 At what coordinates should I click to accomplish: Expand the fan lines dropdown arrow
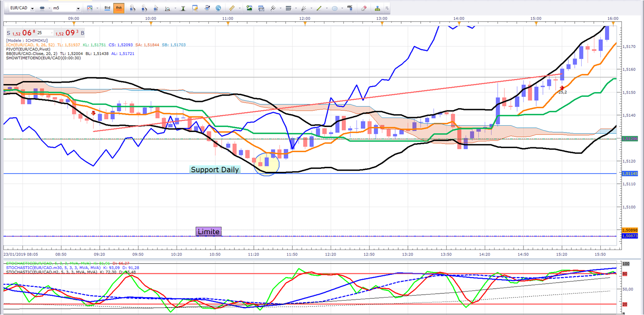[x=311, y=8]
